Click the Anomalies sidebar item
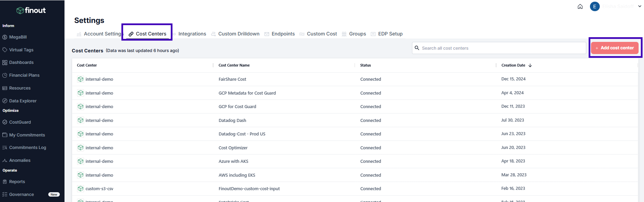The height and width of the screenshot is (202, 644). pyautogui.click(x=20, y=160)
